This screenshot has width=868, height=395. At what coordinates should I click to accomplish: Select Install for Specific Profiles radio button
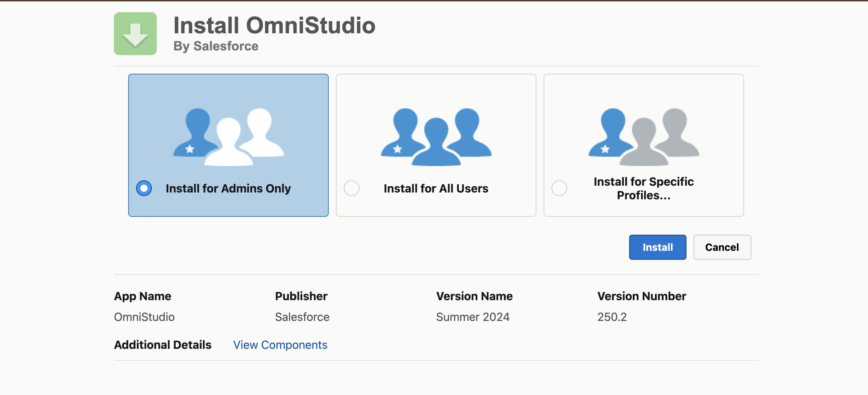(x=559, y=188)
